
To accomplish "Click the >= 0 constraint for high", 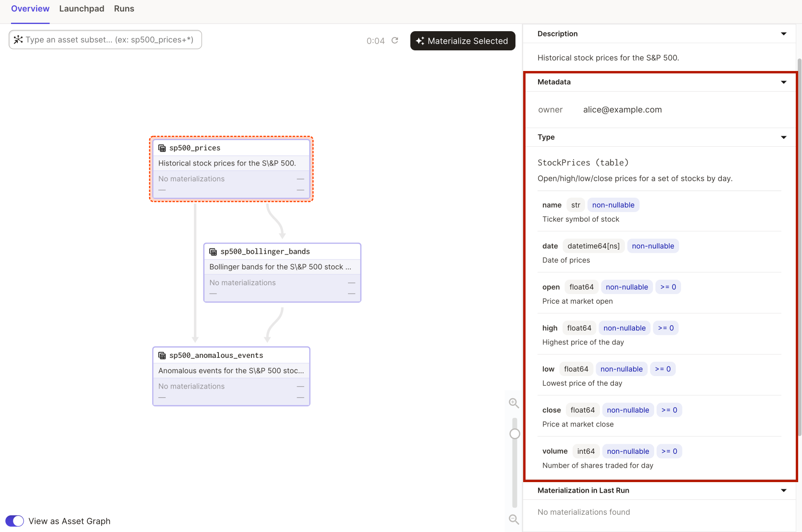I will pos(666,328).
